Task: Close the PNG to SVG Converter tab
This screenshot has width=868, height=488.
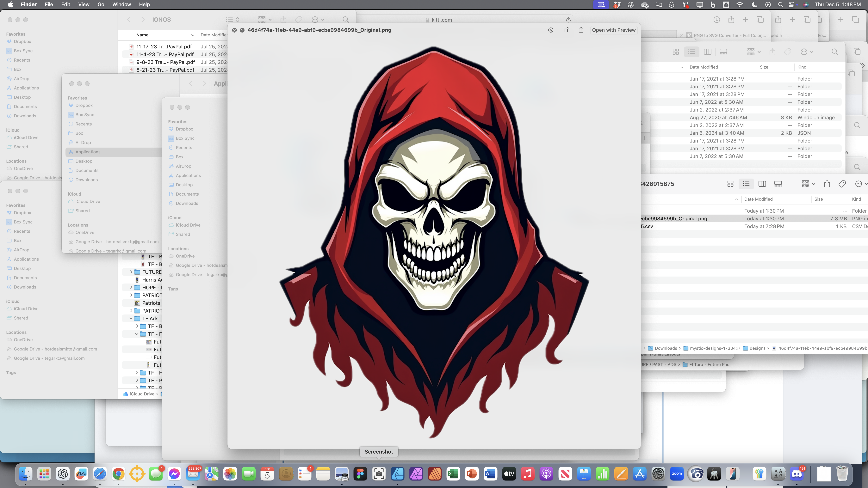Action: [x=681, y=35]
